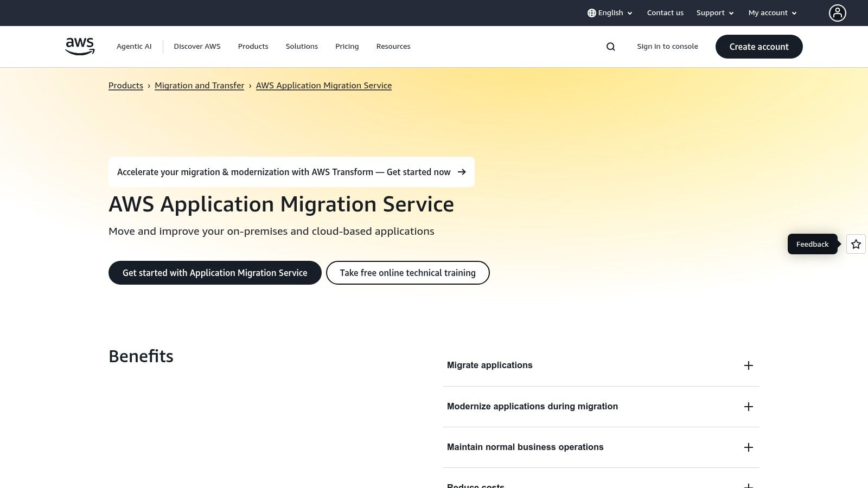Viewport: 868px width, 488px height.
Task: Expand the Migrate applications benefit
Action: click(601, 365)
